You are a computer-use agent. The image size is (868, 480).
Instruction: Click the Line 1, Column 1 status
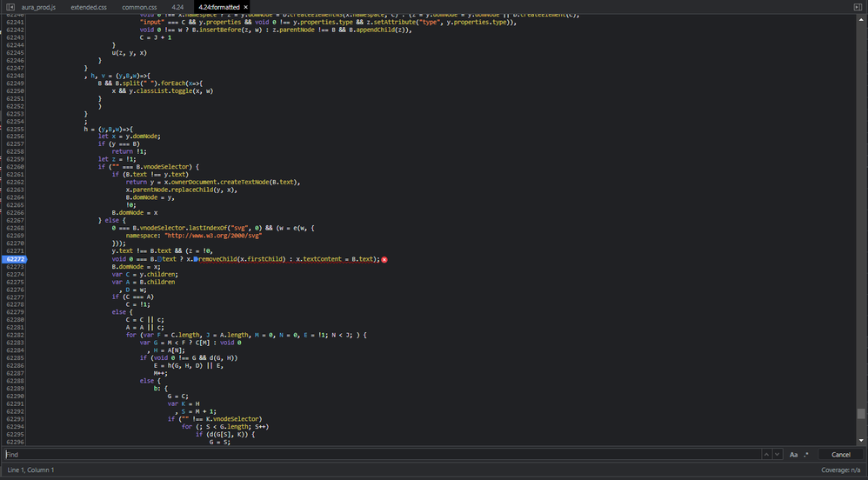click(x=30, y=470)
